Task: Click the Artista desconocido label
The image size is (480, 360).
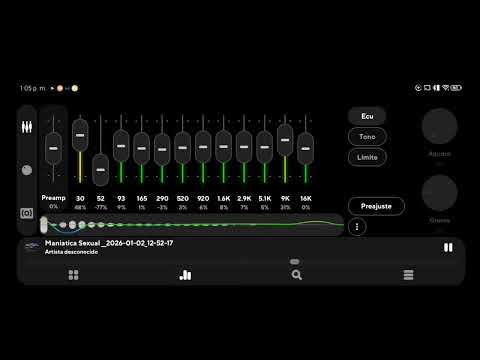Action: (71, 252)
